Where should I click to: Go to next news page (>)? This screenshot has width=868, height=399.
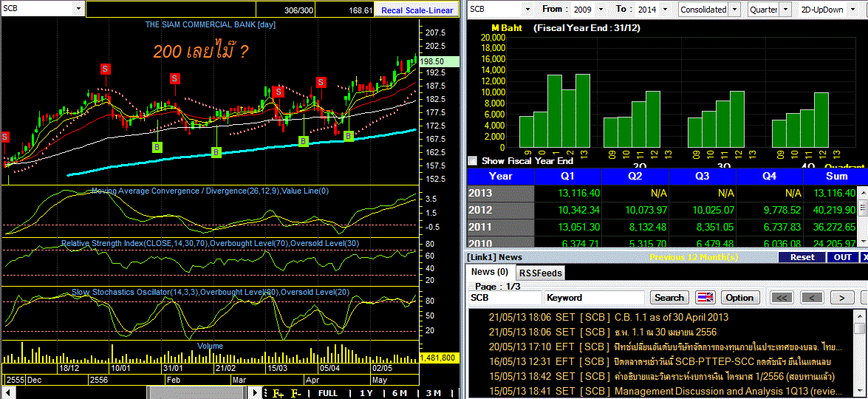click(x=841, y=297)
